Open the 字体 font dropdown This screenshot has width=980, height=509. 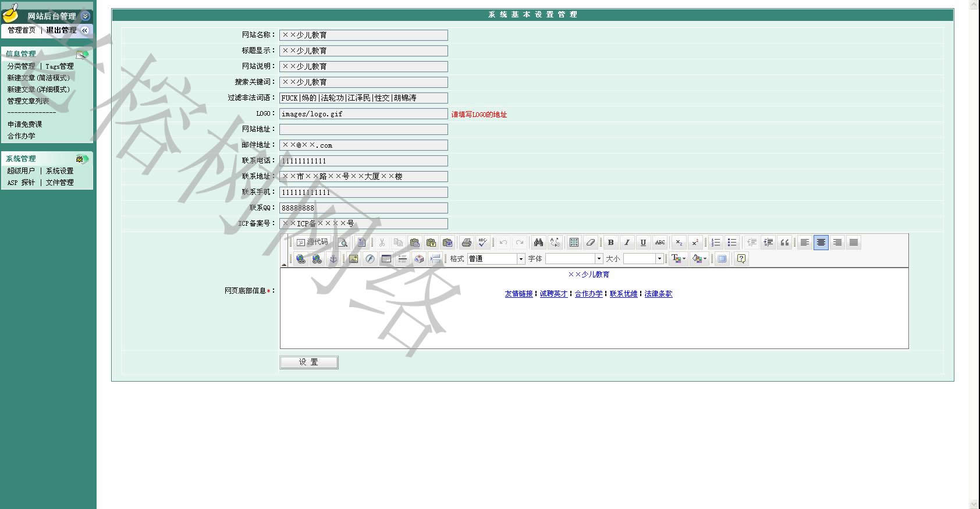click(574, 259)
